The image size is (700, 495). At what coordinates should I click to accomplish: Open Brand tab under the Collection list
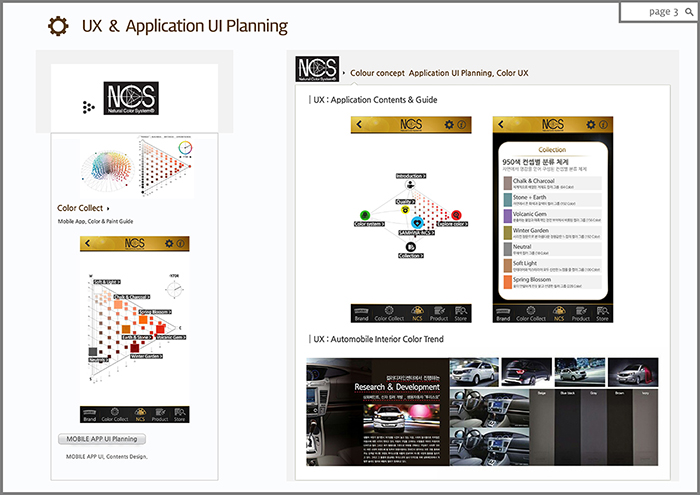(503, 314)
